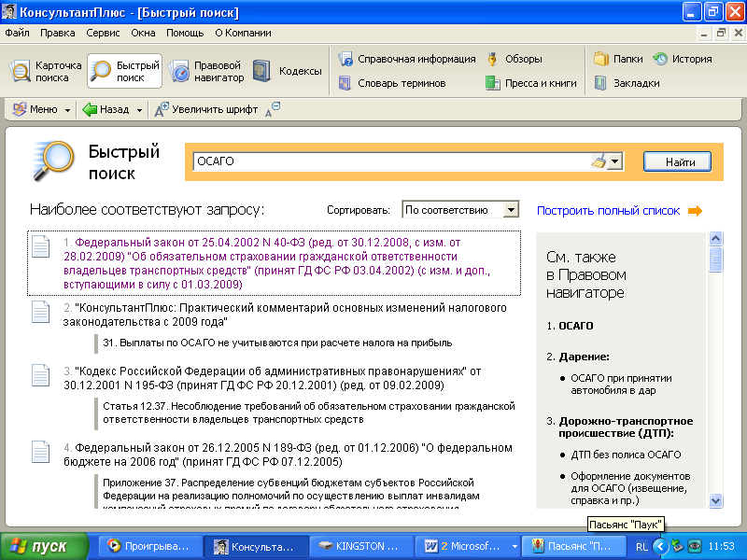Open navigator topic ДТП без полиса ОСАГО
747x560 pixels.
pos(626,455)
